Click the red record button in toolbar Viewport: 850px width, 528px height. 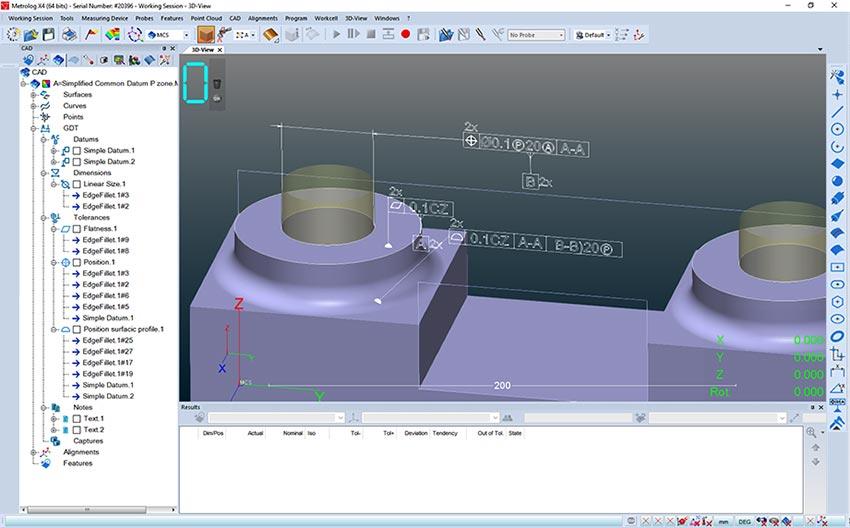pos(406,34)
